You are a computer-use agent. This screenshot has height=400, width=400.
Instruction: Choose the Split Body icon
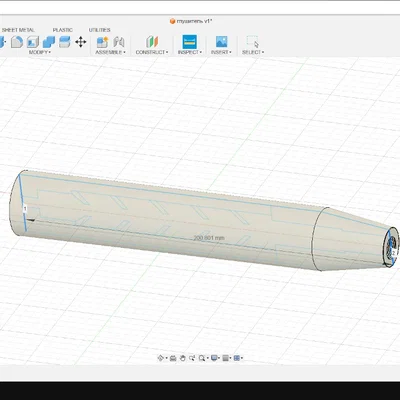65,42
